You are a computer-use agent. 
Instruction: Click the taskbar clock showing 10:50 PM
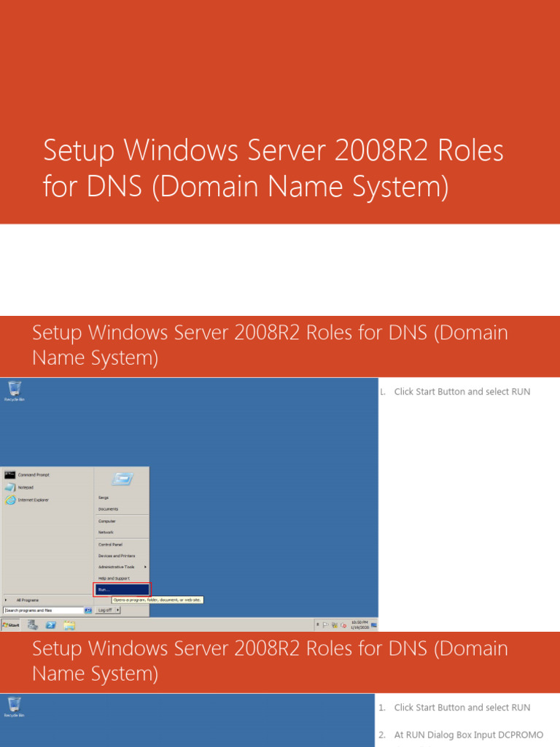point(360,624)
